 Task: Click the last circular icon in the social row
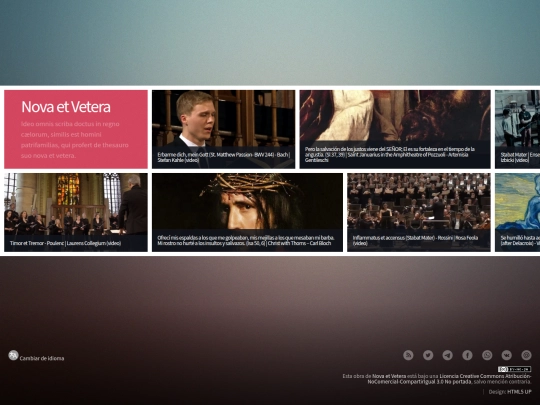click(x=526, y=355)
